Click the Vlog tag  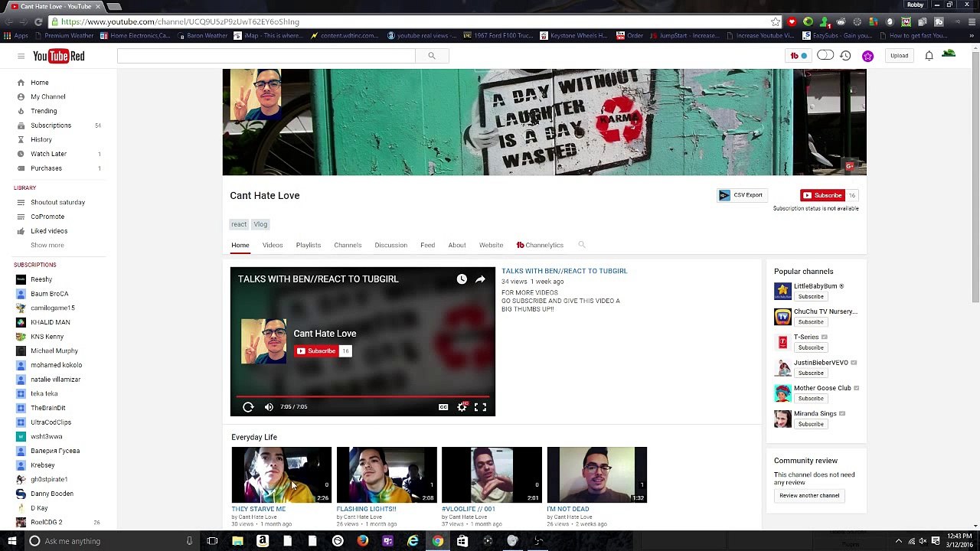260,224
